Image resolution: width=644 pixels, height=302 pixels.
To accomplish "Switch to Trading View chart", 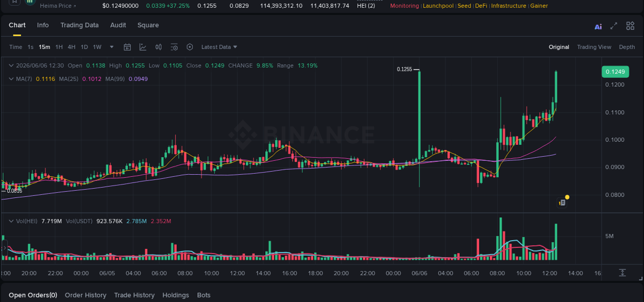I will (x=594, y=47).
